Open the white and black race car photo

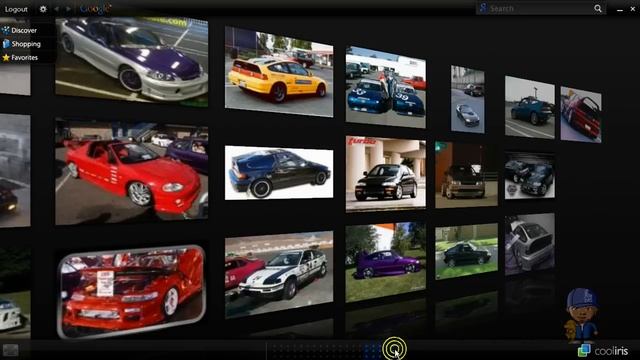click(x=279, y=274)
